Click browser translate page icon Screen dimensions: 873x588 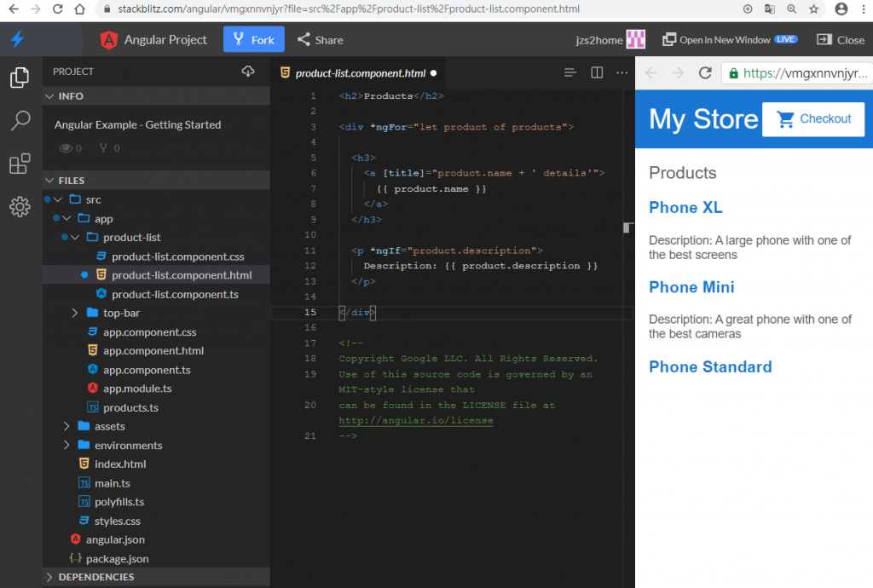(770, 9)
